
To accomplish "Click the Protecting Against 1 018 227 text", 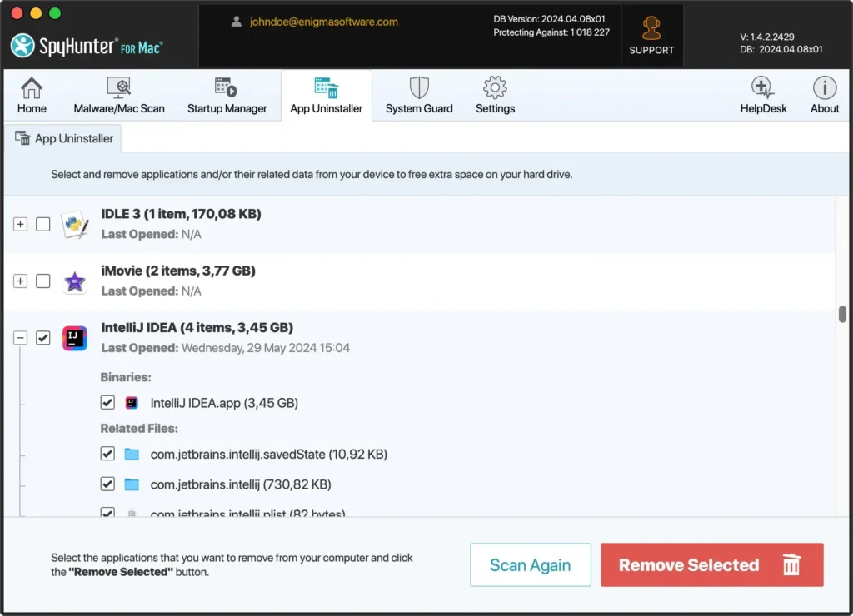I will (551, 32).
